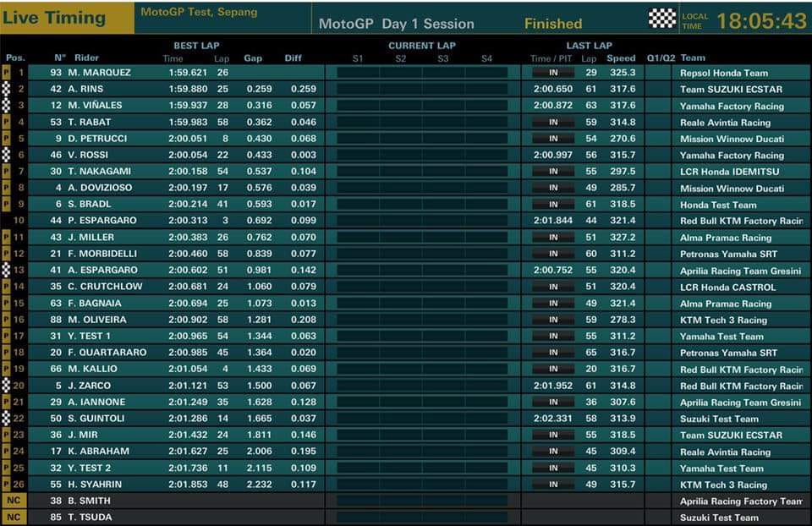Click the Gap column header
This screenshot has height=526, width=812.
(x=253, y=58)
